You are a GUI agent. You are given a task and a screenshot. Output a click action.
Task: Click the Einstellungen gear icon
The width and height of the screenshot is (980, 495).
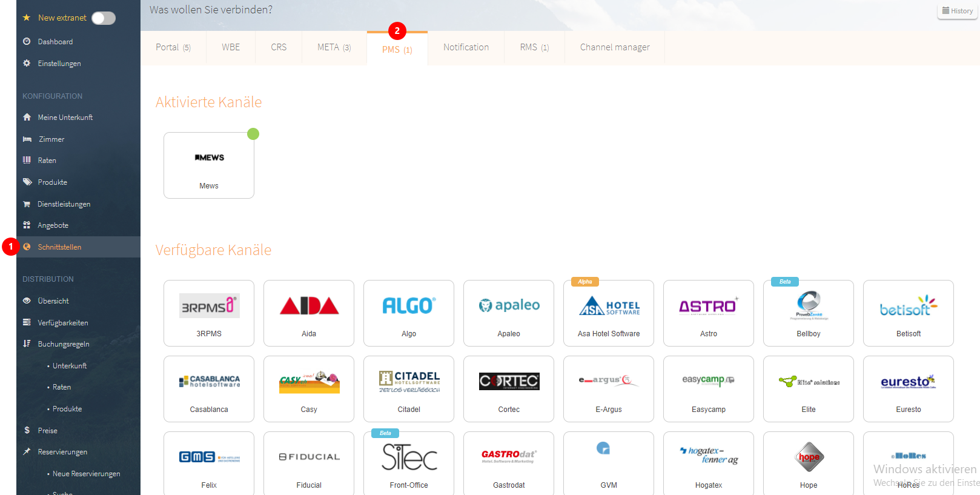(27, 63)
